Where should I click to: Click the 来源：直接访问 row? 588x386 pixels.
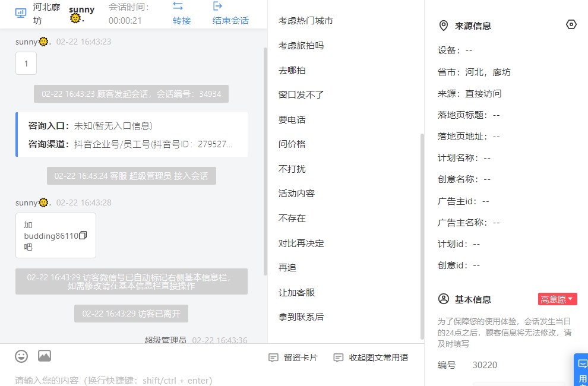tap(469, 94)
